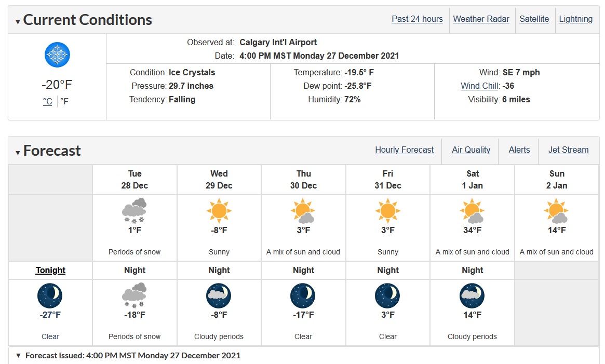This screenshot has height=364, width=605.
Task: Open the Past 24 hours link
Action: [417, 19]
